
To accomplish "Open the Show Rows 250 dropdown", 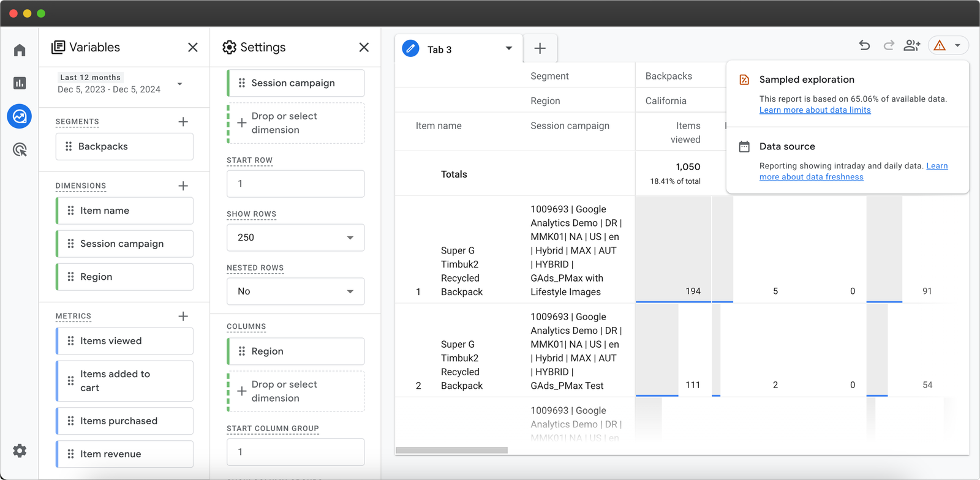I will pos(295,238).
